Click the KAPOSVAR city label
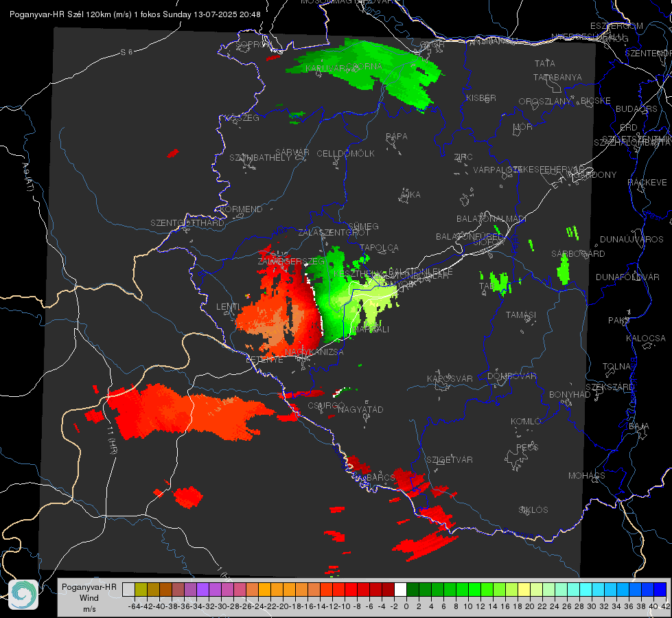The image size is (672, 618). pos(450,378)
